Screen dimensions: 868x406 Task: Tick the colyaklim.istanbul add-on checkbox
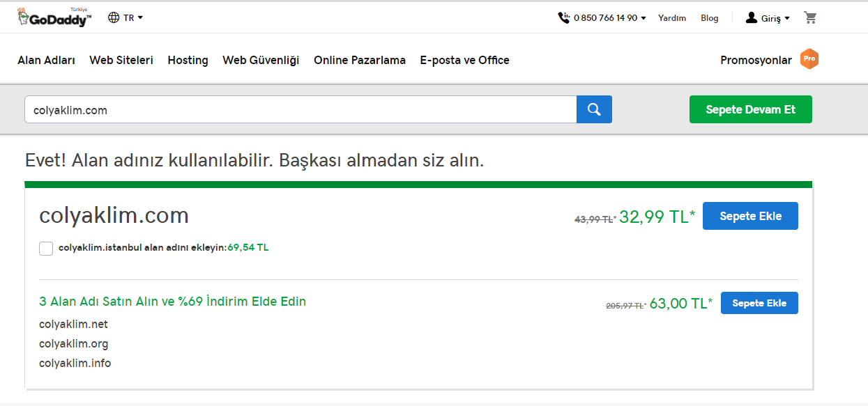coord(46,248)
